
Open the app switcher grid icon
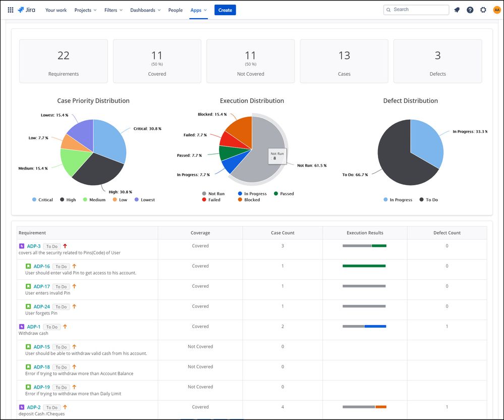click(x=10, y=10)
